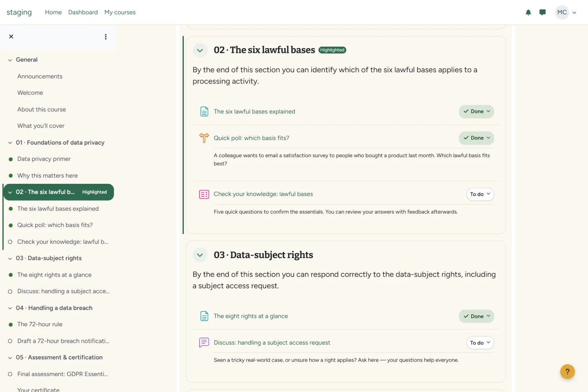Image resolution: width=588 pixels, height=392 pixels.
Task: Click the Quick poll choice activity icon
Action: [x=204, y=138]
